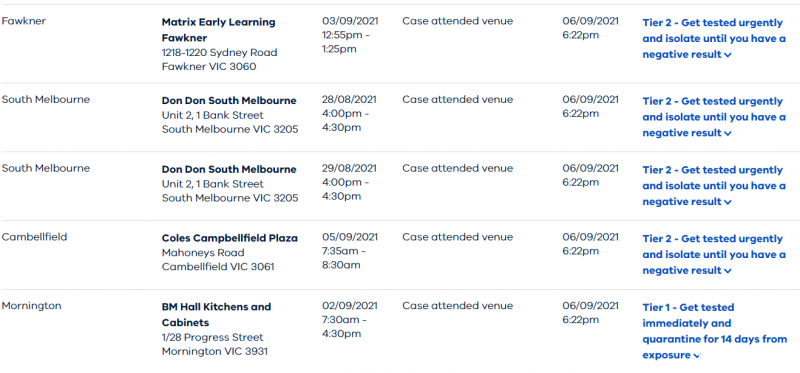Expand Tier 2 advice for Coles Campbellfield Plaza
This screenshot has width=800, height=373.
click(713, 255)
